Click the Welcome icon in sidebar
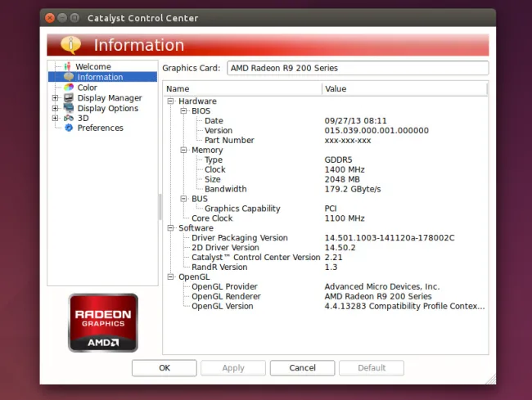Screen dimensions: 532x400 point(69,66)
